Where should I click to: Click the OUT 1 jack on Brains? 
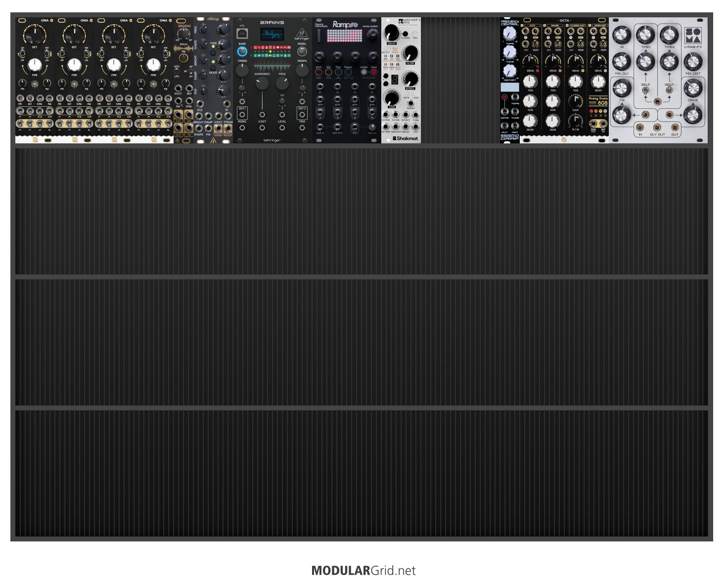coord(242,115)
